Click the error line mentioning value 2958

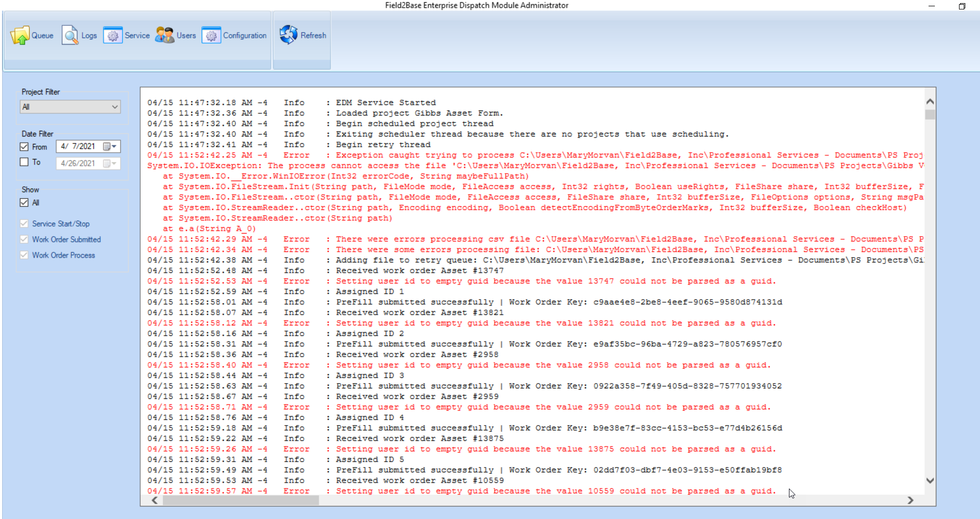(459, 365)
